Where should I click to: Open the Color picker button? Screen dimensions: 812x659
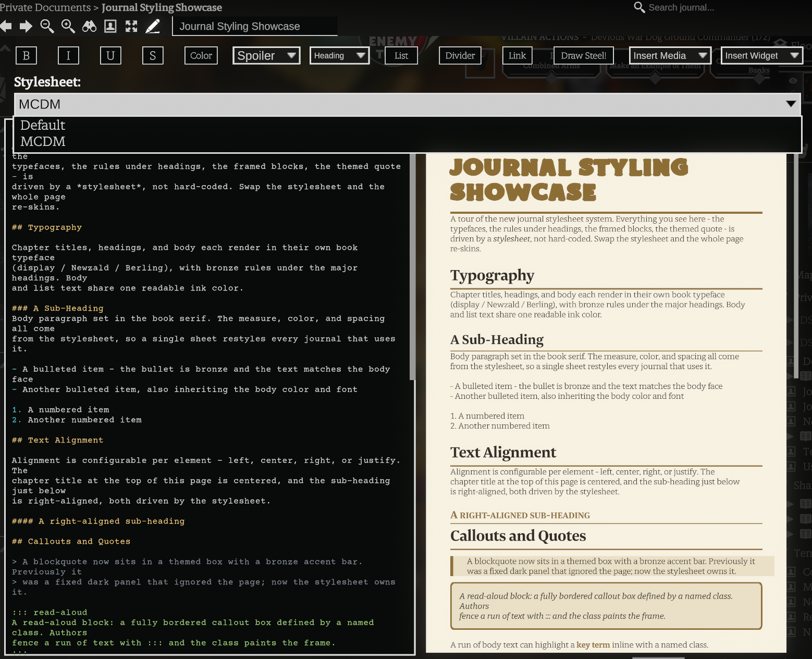coord(201,56)
